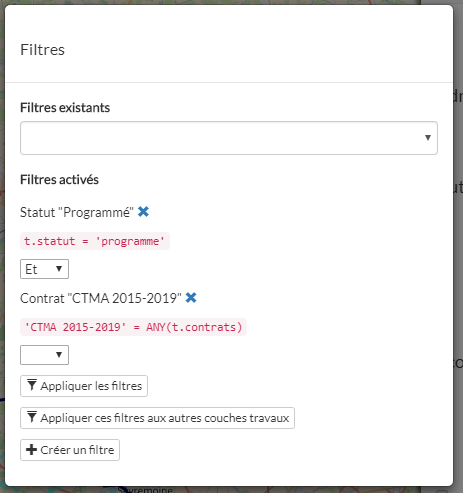Viewport: 463px width, 493px height.
Task: Click the Filtres dialog title
Action: pos(43,50)
